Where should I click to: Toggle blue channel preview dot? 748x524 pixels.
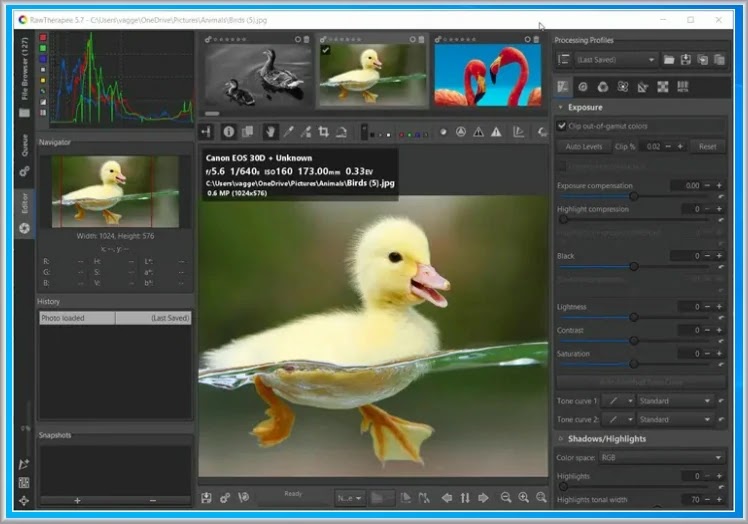417,135
